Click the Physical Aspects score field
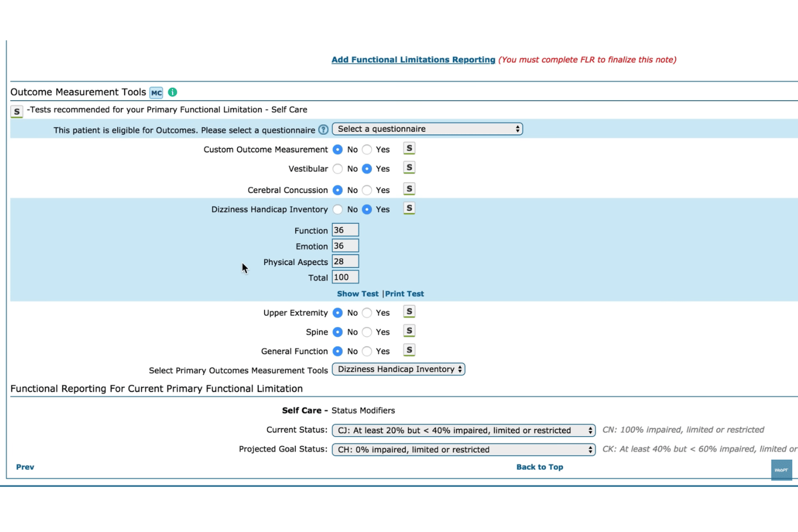 [x=345, y=261]
